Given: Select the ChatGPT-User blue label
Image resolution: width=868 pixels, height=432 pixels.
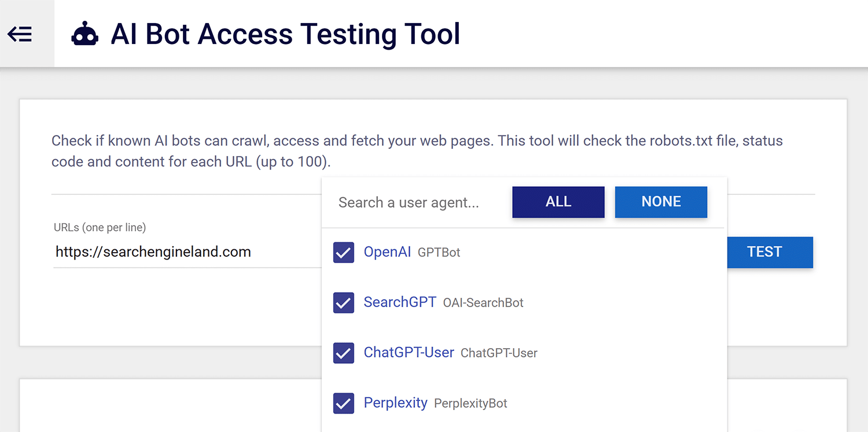Looking at the screenshot, I should coord(409,353).
